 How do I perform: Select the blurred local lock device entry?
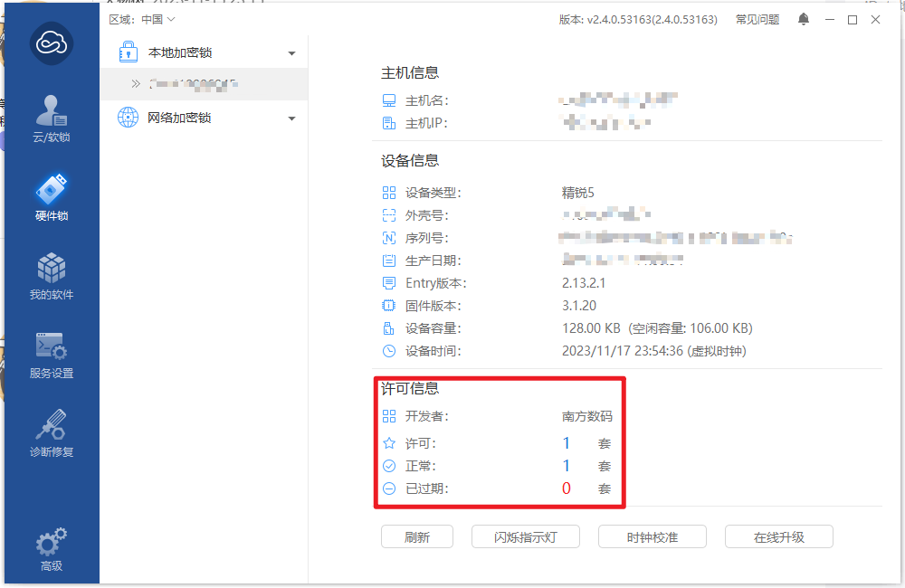195,84
